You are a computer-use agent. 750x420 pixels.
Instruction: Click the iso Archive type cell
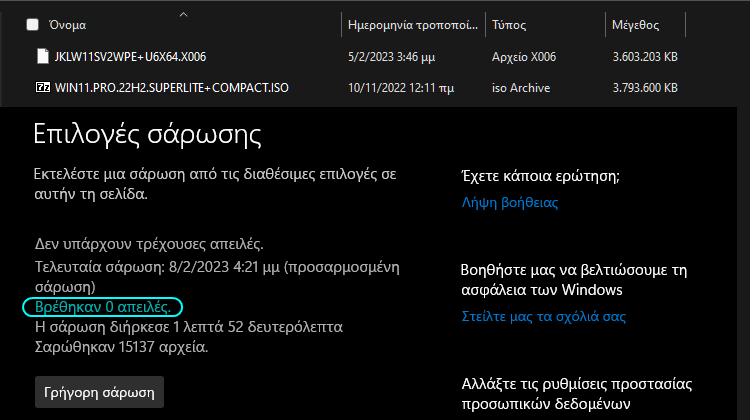(521, 88)
